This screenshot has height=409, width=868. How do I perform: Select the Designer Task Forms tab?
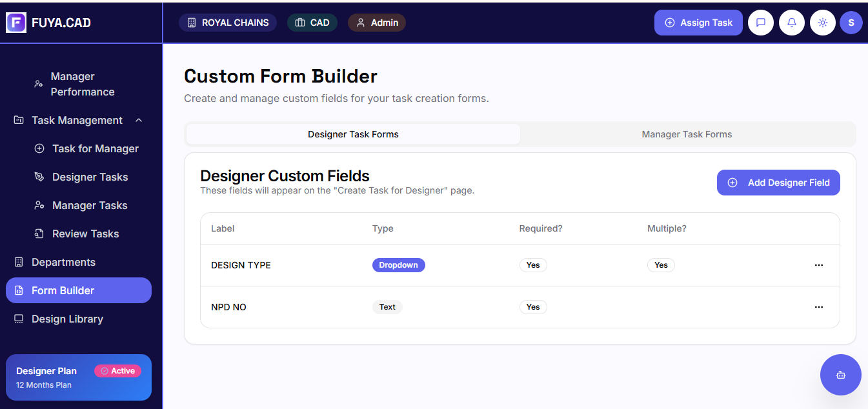[353, 134]
